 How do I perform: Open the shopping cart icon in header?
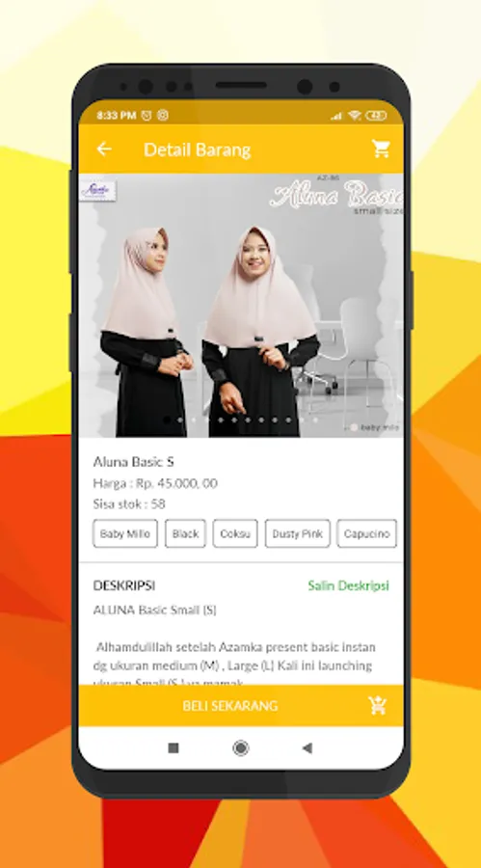(381, 149)
